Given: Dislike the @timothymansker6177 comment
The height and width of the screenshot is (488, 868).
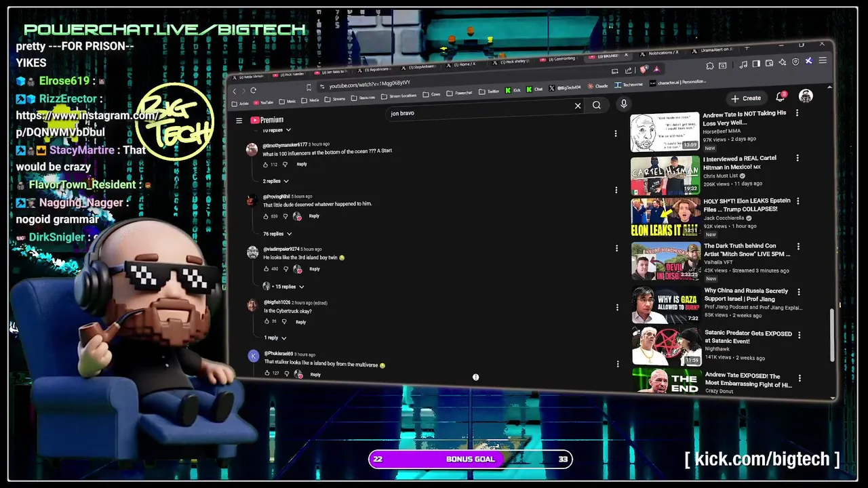Looking at the screenshot, I should pos(285,164).
